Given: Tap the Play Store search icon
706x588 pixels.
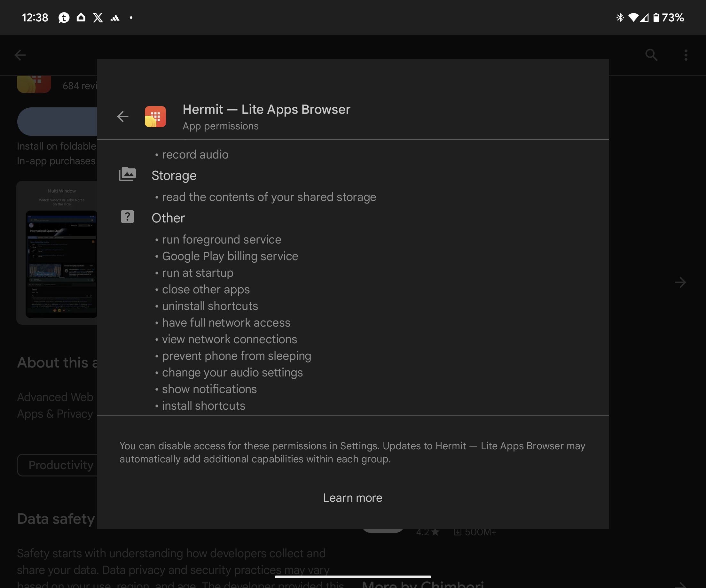Looking at the screenshot, I should 651,55.
